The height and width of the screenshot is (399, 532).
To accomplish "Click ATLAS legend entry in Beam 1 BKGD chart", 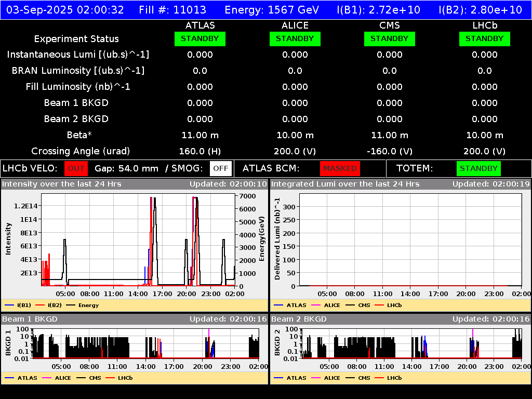I will click(21, 378).
